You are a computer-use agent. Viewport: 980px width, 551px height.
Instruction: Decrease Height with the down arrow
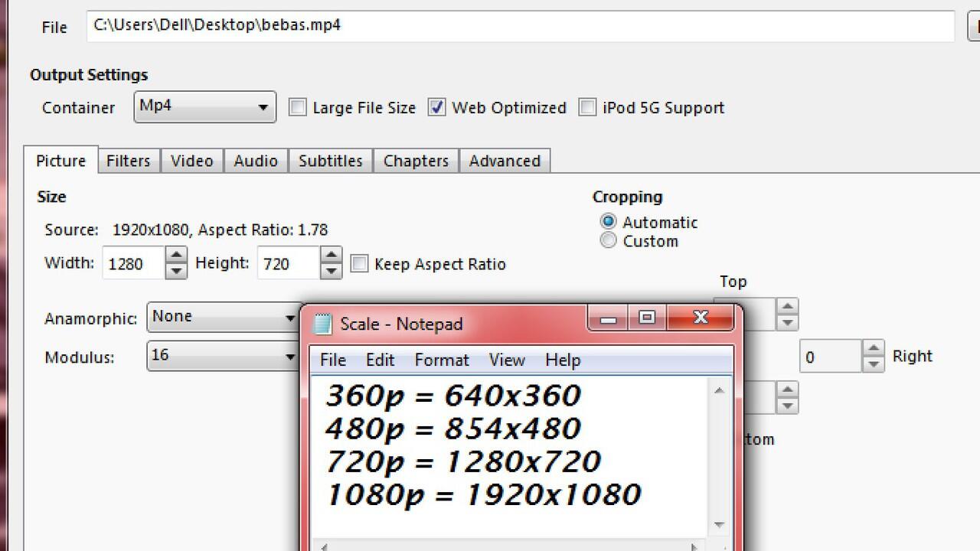pos(331,271)
